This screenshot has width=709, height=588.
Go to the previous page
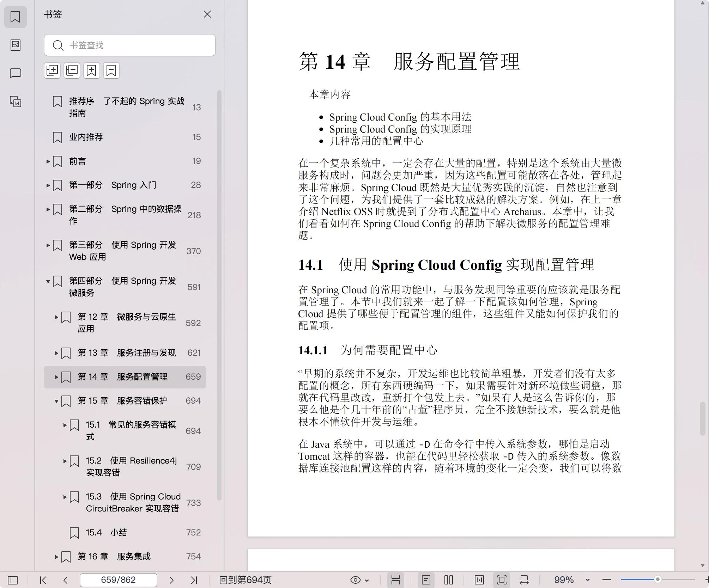click(x=66, y=580)
